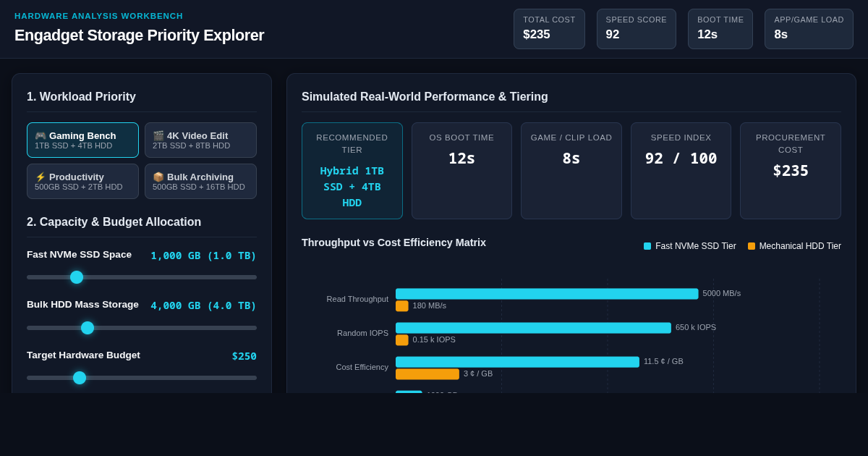Click the cyan Read Throughput SSD bar

click(547, 294)
